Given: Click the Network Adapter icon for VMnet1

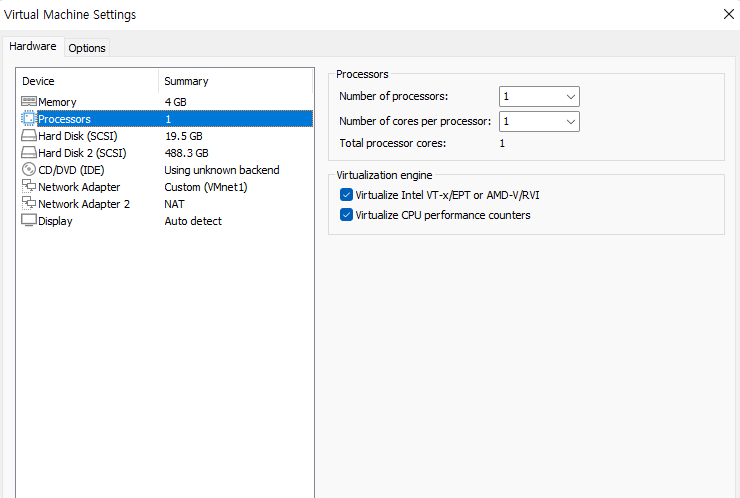Looking at the screenshot, I should tap(29, 186).
